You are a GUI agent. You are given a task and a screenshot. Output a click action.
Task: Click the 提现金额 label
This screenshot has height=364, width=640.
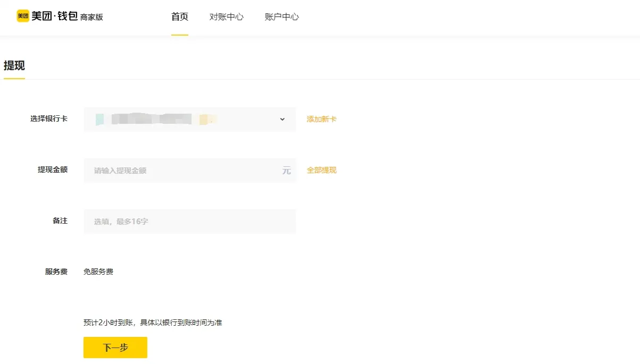pyautogui.click(x=53, y=170)
